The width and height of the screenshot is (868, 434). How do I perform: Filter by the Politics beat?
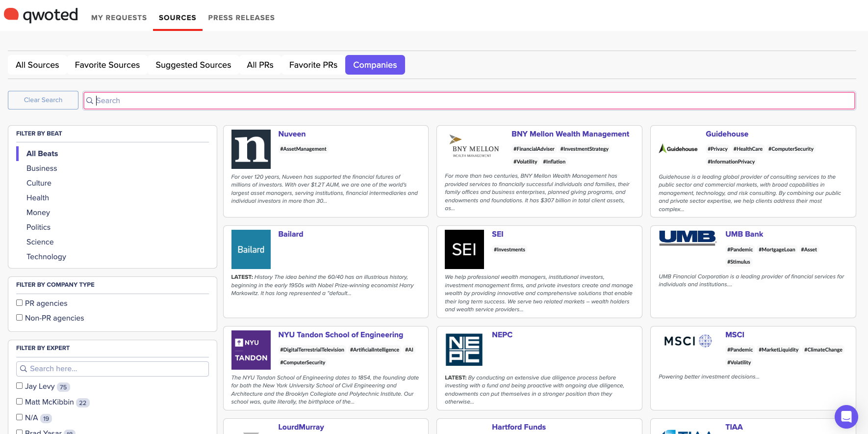(x=38, y=227)
